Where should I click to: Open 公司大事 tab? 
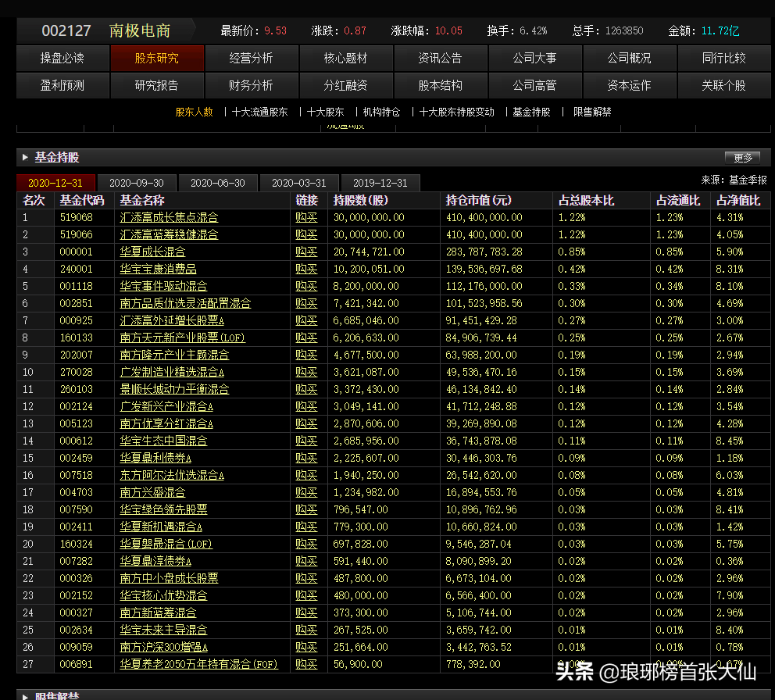(535, 59)
